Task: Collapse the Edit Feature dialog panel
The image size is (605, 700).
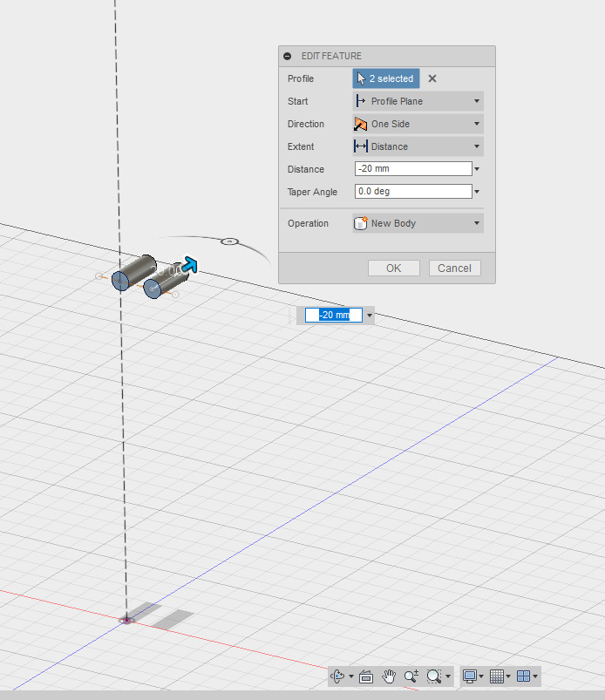Action: pos(288,56)
